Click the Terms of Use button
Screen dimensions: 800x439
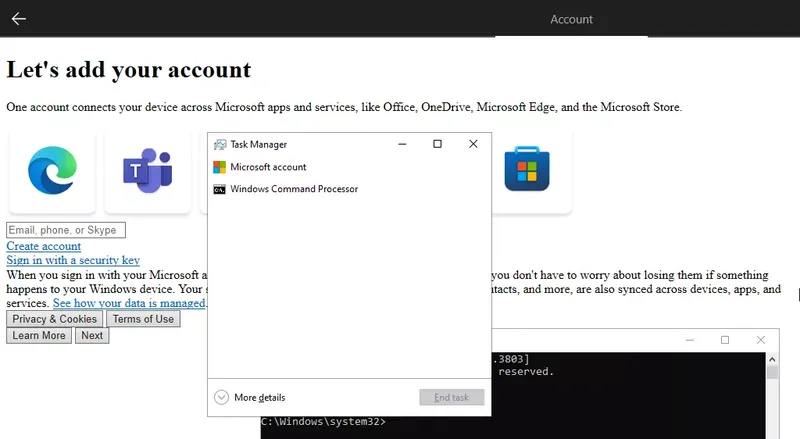click(143, 319)
